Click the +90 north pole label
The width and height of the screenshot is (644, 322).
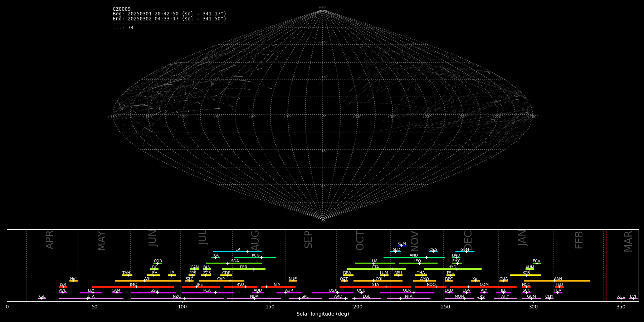(323, 8)
